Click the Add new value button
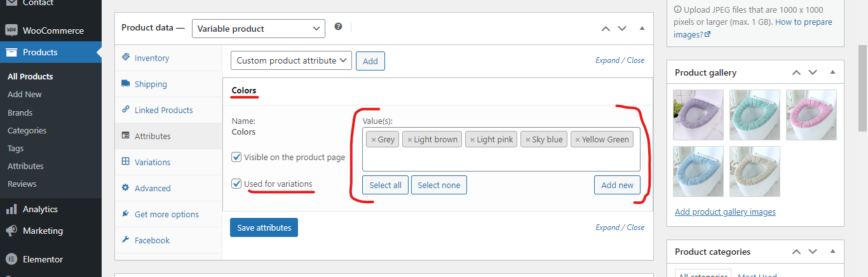Image resolution: width=868 pixels, height=277 pixels. click(617, 185)
